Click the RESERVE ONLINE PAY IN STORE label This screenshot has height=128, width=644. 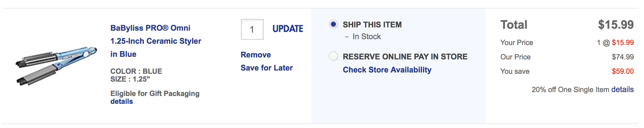tap(405, 57)
